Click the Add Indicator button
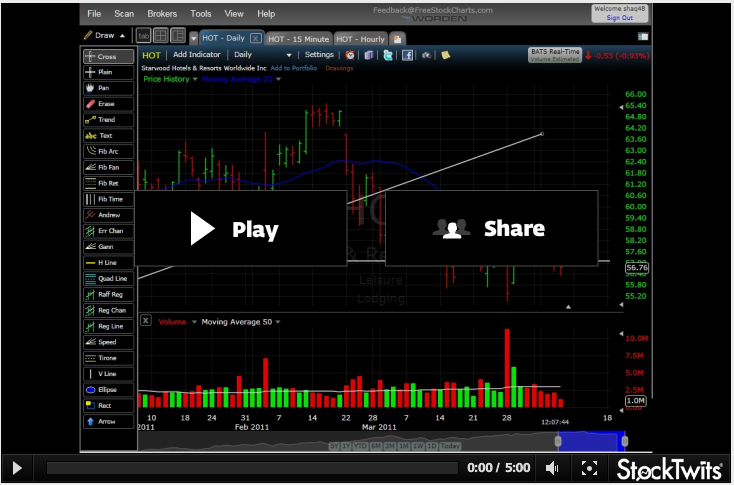Image resolution: width=734 pixels, height=485 pixels. pos(197,55)
